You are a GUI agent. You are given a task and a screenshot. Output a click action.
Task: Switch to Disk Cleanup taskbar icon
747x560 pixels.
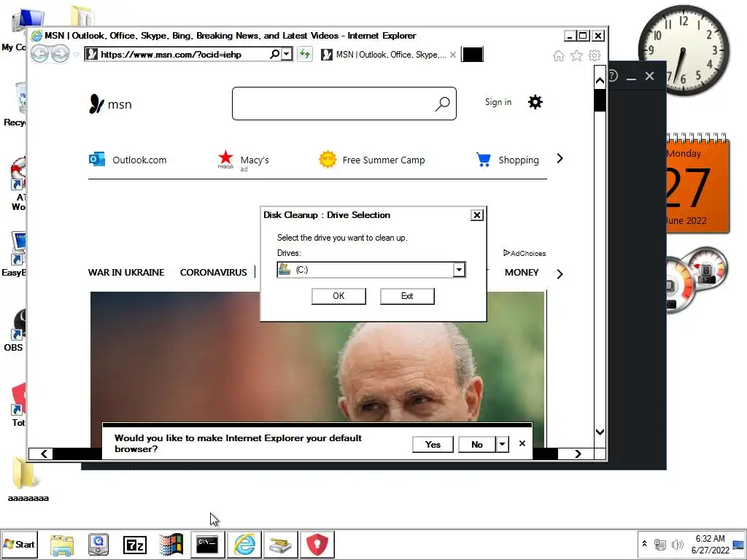pos(281,544)
